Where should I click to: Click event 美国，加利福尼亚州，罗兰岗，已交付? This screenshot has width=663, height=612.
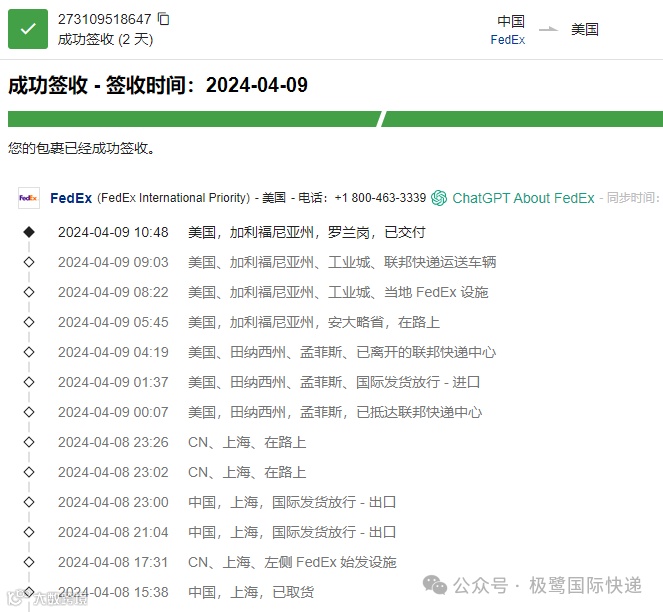(307, 232)
